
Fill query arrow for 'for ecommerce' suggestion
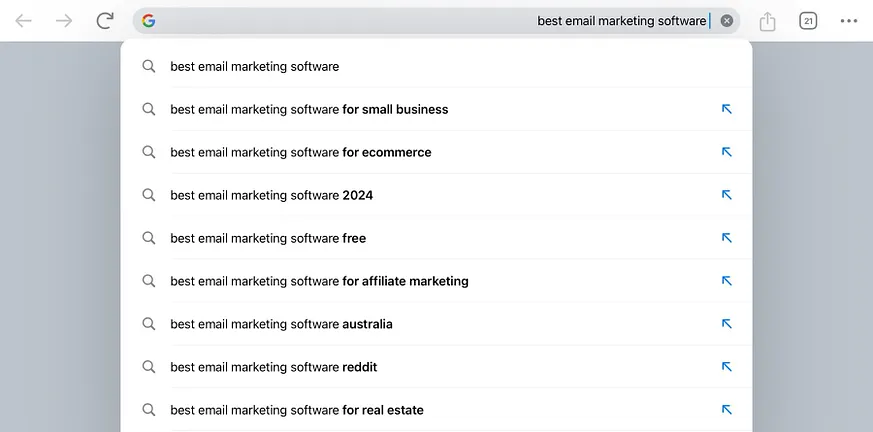click(727, 152)
